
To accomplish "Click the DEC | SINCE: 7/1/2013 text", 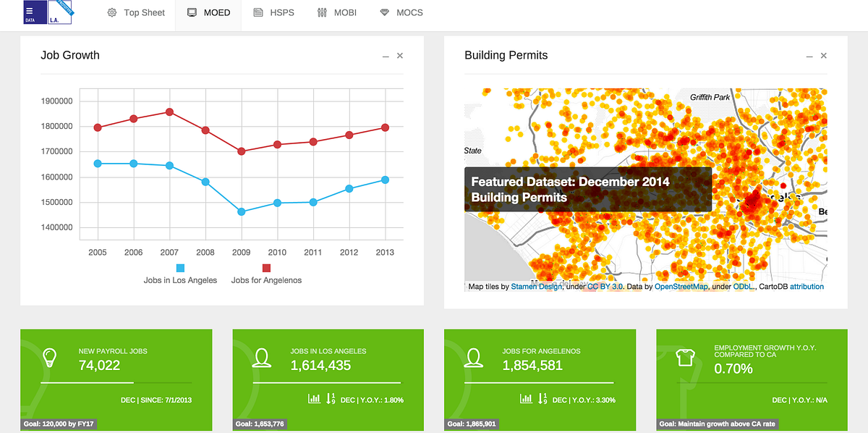I will (156, 400).
